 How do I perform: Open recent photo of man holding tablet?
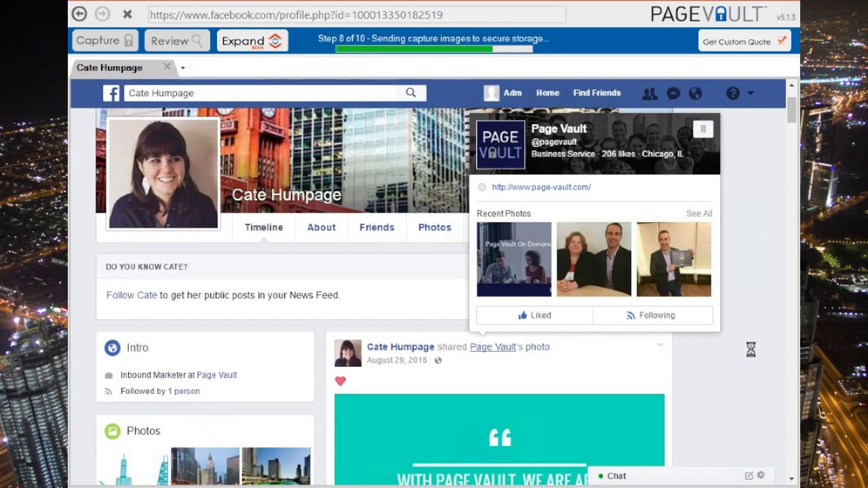(x=674, y=259)
